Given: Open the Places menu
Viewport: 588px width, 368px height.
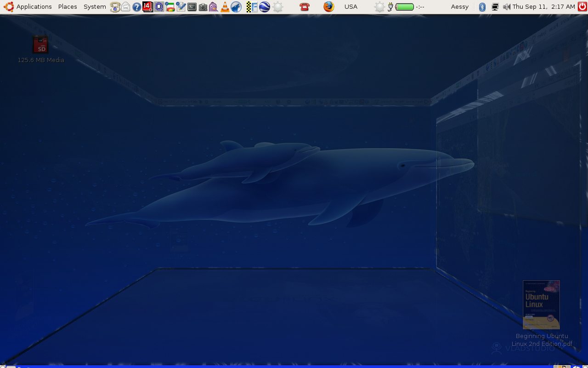Looking at the screenshot, I should 68,6.
